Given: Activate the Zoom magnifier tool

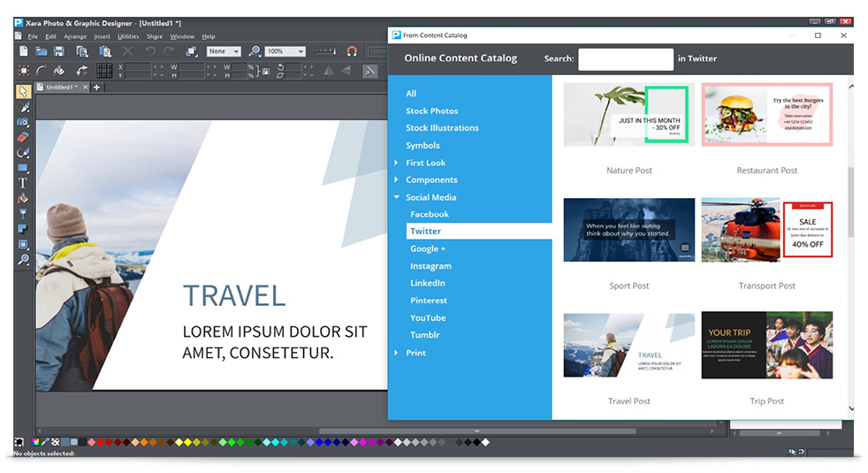Looking at the screenshot, I should click(x=23, y=260).
